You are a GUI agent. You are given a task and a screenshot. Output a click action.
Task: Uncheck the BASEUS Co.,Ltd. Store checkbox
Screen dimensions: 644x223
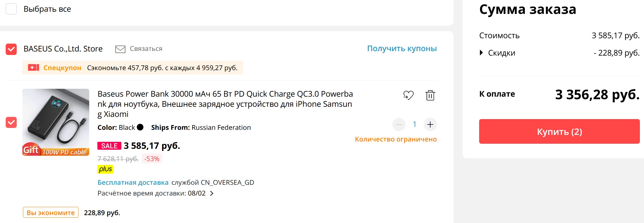(11, 49)
